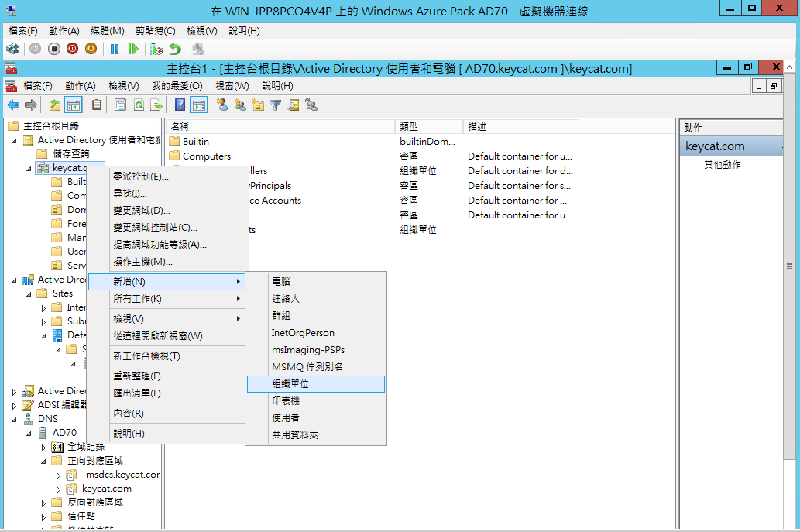Choose 共用資料夾 from the New submenu

(316, 435)
